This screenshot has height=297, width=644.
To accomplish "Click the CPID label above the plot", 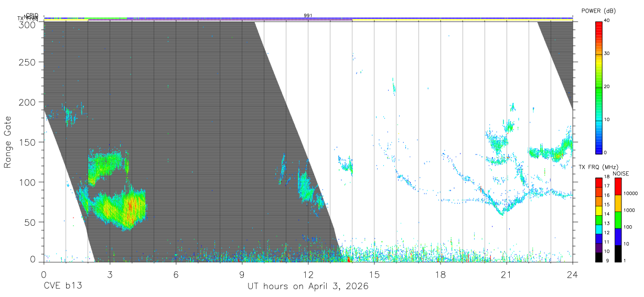I will (32, 15).
